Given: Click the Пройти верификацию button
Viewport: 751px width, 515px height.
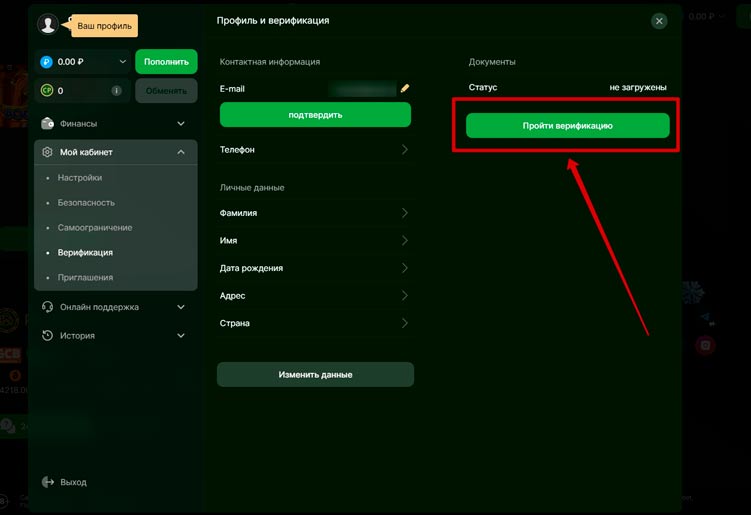Looking at the screenshot, I should point(568,126).
